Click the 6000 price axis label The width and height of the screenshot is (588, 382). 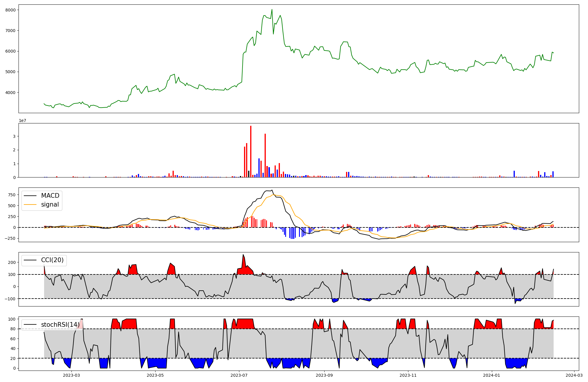click(x=10, y=51)
